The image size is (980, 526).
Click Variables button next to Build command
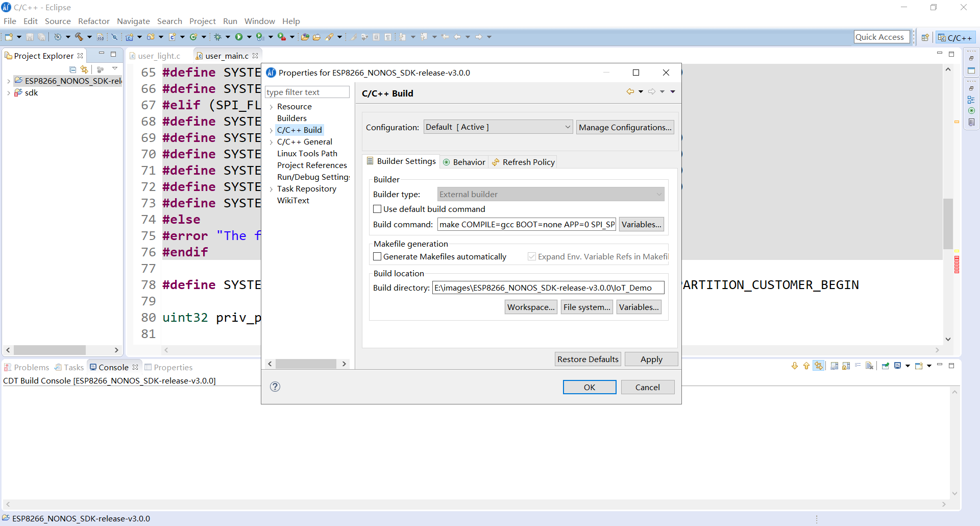pyautogui.click(x=642, y=224)
